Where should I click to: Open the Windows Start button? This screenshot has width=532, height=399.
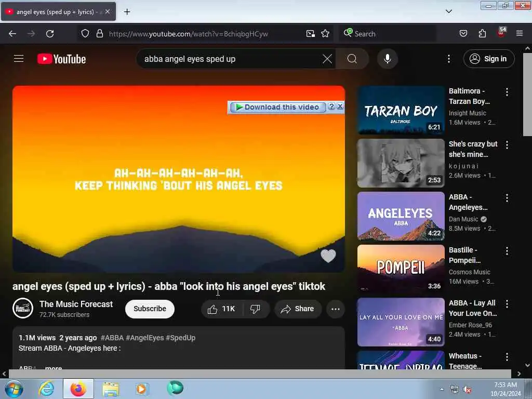(14, 389)
